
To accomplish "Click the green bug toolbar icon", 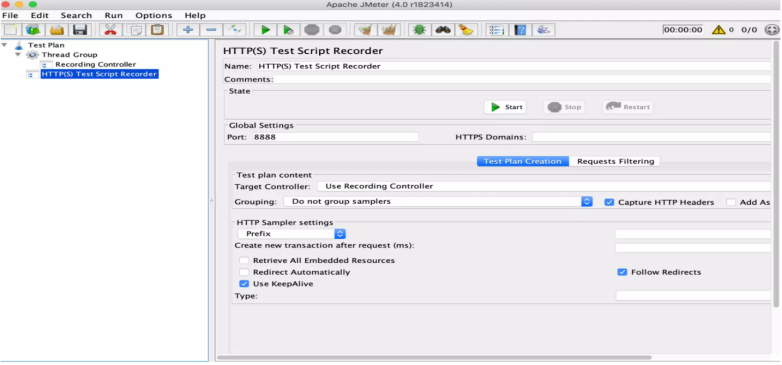I will (x=419, y=30).
